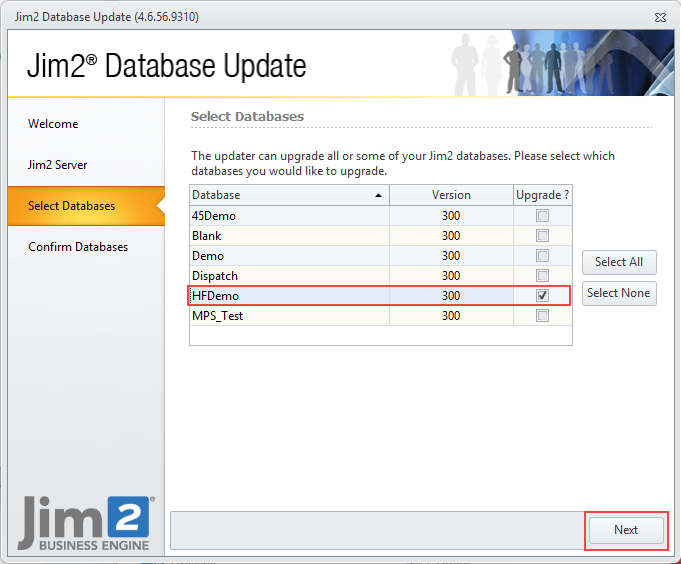Close the Jim2 Database Update window

point(660,17)
